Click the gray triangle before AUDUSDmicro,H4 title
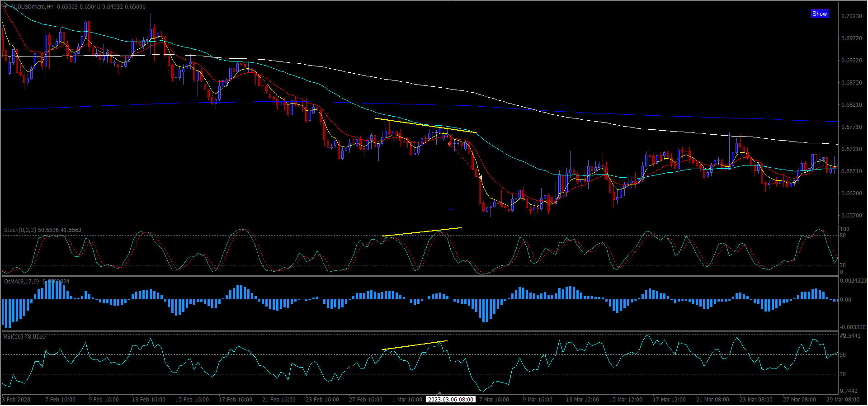The height and width of the screenshot is (406, 868). pyautogui.click(x=5, y=6)
